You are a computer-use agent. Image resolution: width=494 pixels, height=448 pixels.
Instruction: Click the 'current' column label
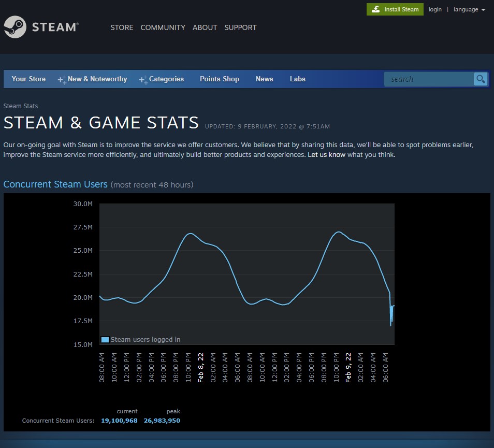[127, 411]
